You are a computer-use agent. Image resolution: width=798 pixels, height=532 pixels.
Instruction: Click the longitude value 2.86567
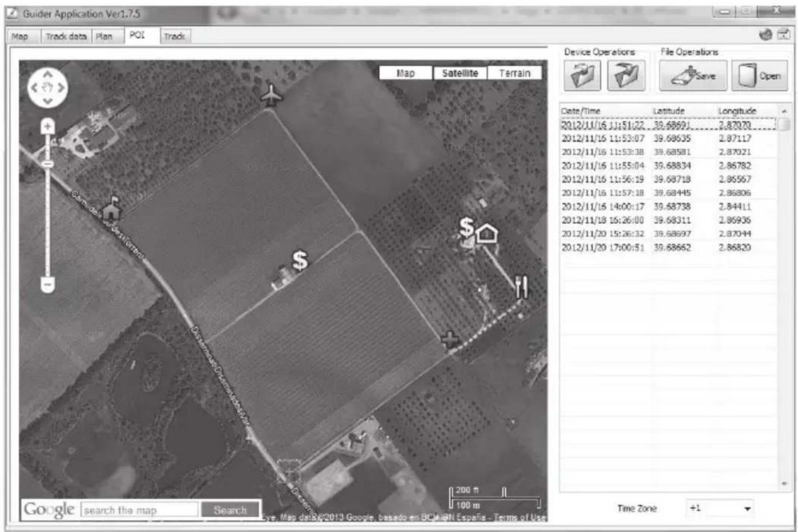(735, 179)
